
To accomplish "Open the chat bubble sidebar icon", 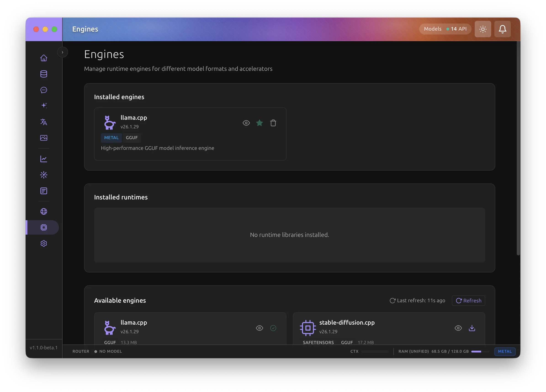I will coord(44,90).
